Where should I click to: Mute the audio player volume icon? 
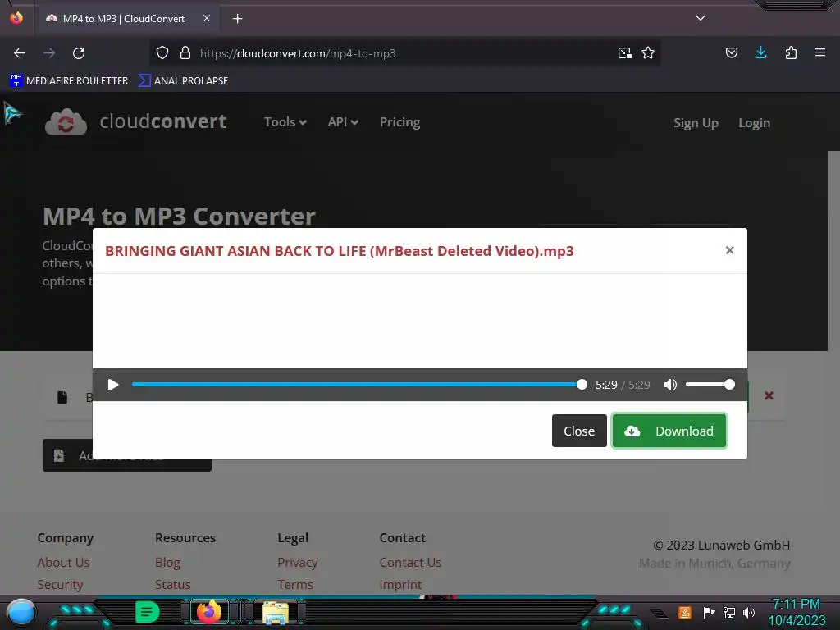(669, 385)
